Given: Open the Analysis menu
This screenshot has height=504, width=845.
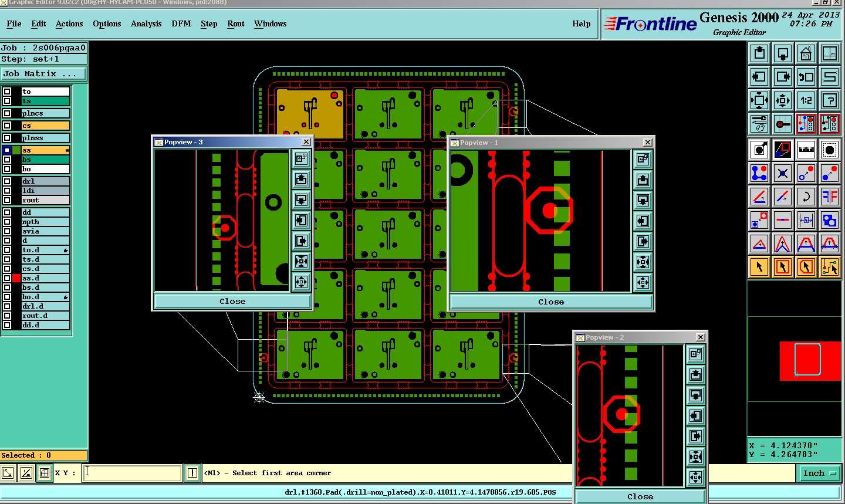Looking at the screenshot, I should pos(146,23).
